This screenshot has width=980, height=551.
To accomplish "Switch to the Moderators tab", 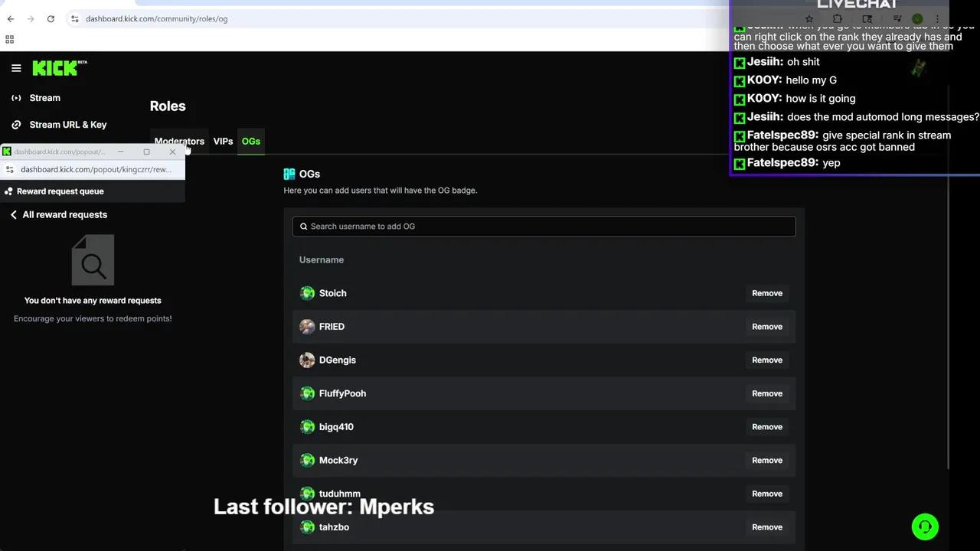I will pos(179,142).
